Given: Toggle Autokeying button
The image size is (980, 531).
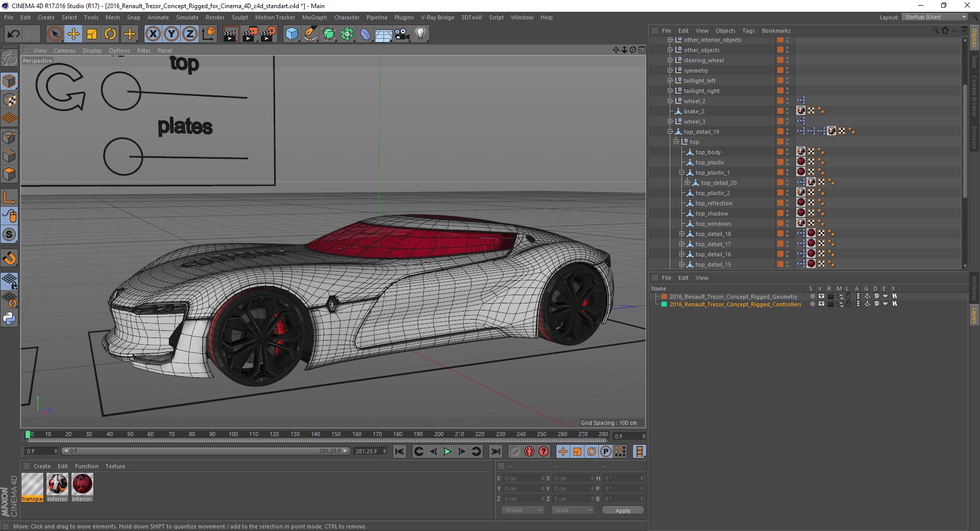Looking at the screenshot, I should pyautogui.click(x=529, y=451).
